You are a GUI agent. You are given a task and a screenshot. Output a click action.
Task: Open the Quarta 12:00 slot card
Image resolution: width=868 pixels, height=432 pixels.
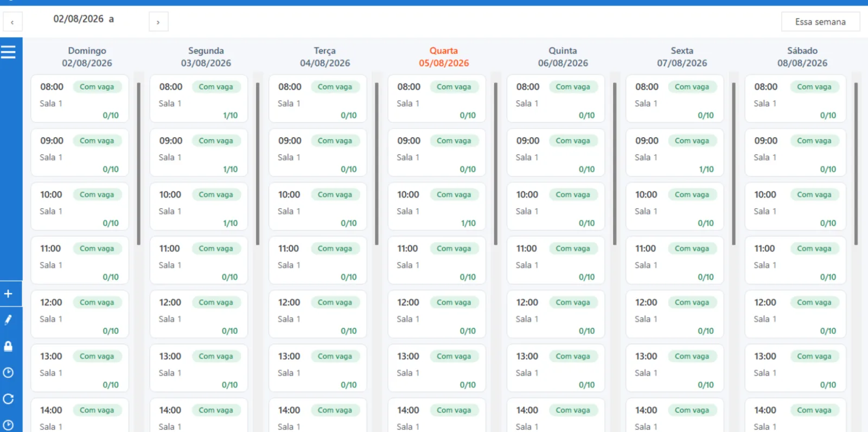(x=437, y=314)
